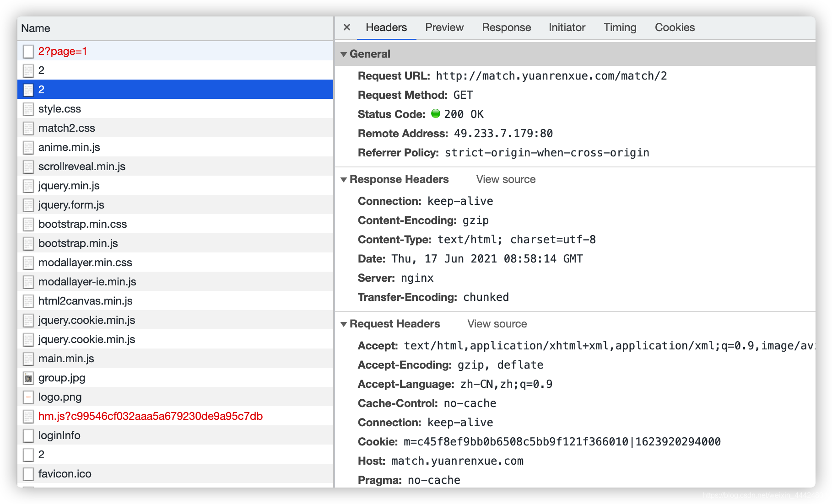Open the Response tab

click(506, 27)
